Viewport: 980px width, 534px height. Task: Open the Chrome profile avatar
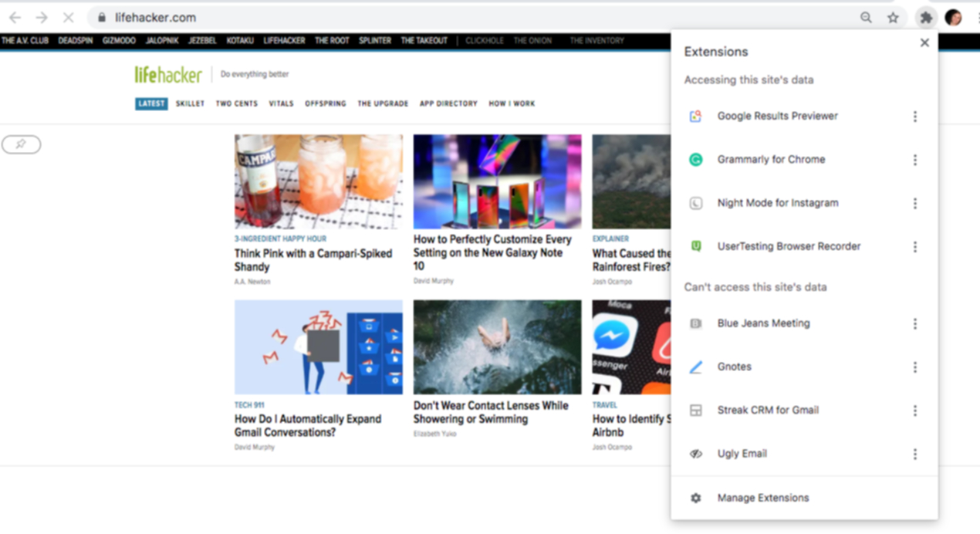pos(953,18)
